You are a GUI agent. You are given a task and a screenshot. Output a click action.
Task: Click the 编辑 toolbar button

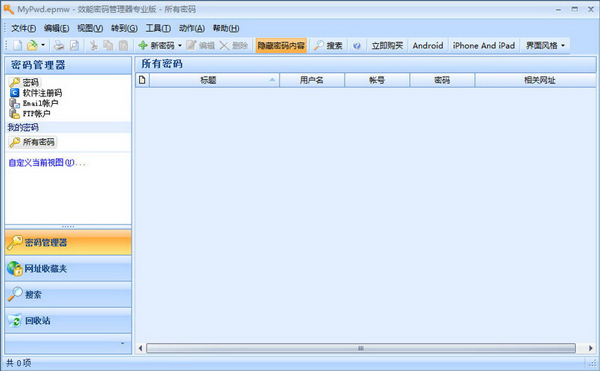pyautogui.click(x=201, y=46)
